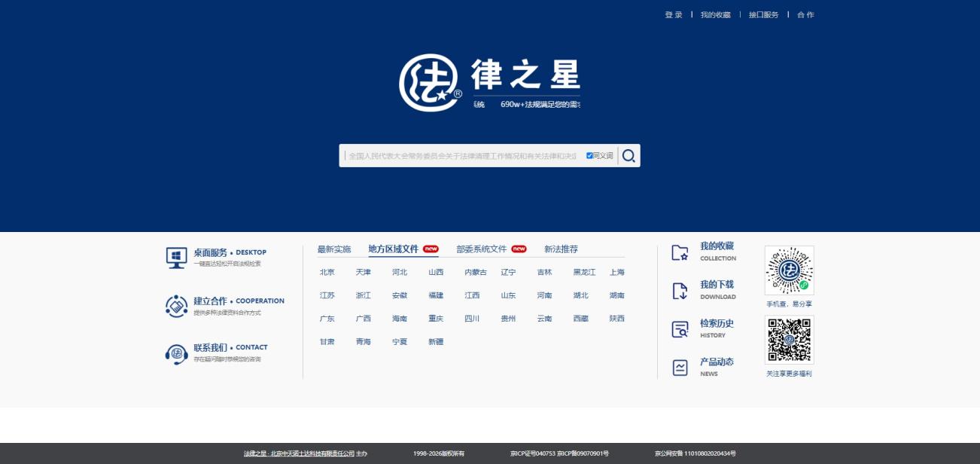The height and width of the screenshot is (464, 980).
Task: Open 接口服务 in the top navigation
Action: (x=763, y=15)
